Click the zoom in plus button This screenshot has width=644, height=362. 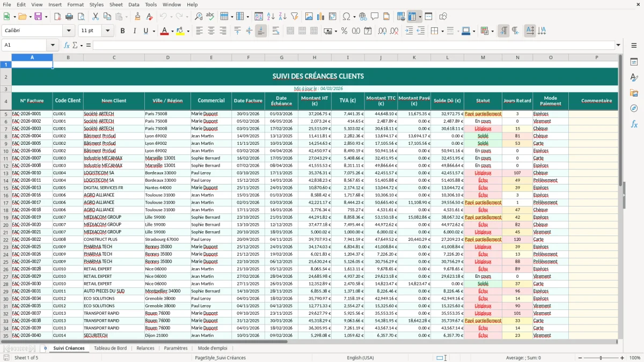(x=623, y=358)
